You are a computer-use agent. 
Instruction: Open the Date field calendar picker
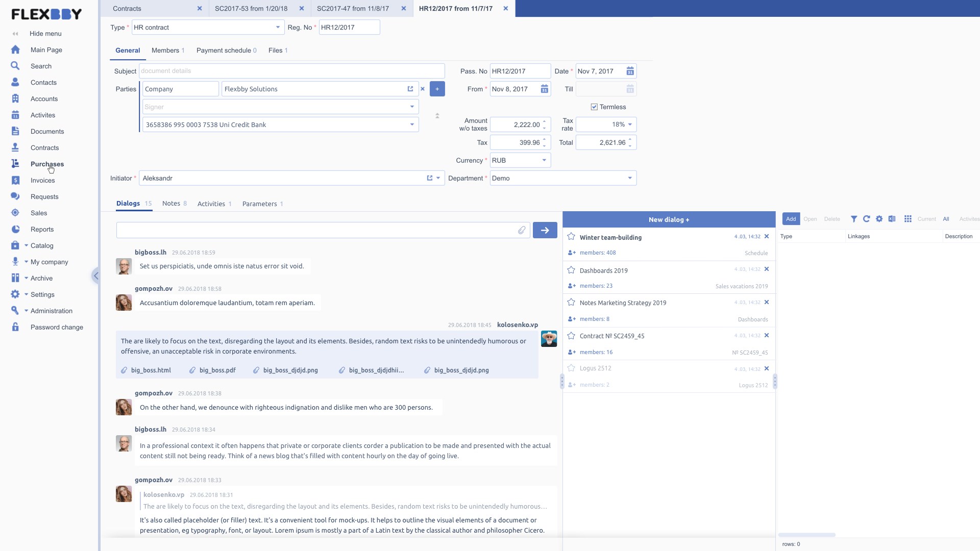pos(630,71)
